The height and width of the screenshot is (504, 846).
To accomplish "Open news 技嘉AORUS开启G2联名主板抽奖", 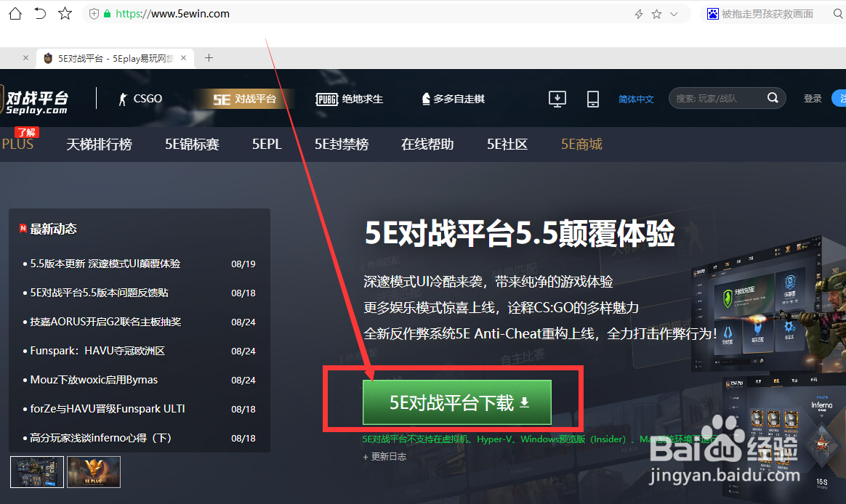I will (106, 322).
